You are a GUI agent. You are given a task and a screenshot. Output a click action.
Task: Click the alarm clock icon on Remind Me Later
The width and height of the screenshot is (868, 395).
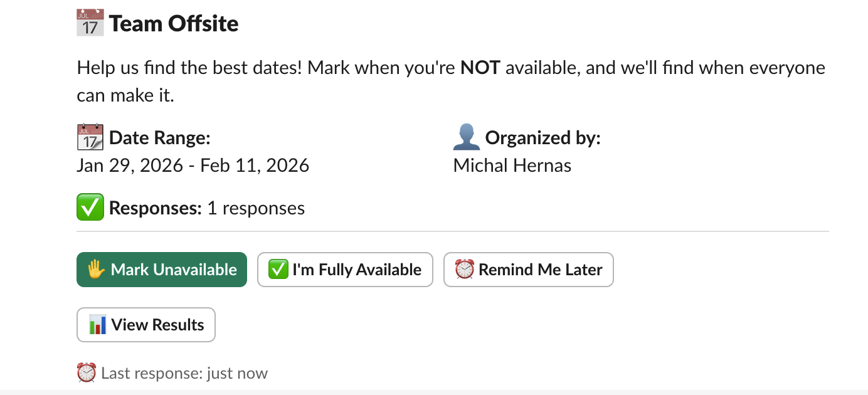pos(465,269)
